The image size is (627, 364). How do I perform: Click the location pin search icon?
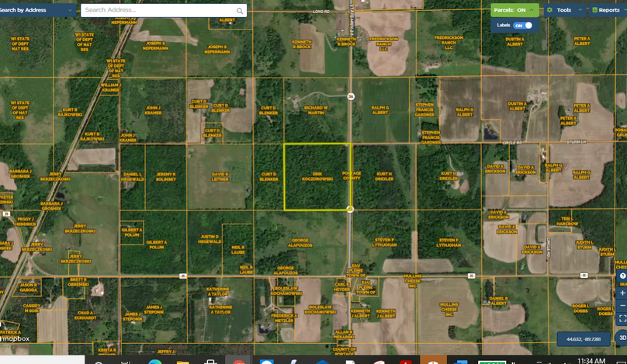[x=622, y=276]
